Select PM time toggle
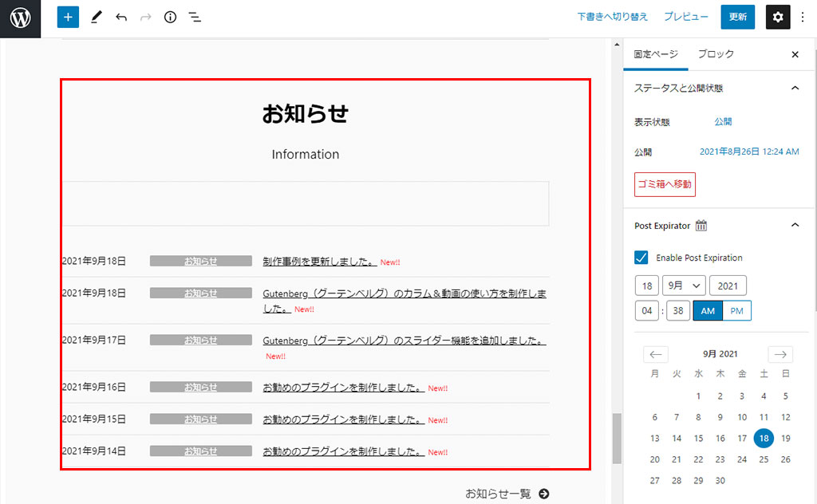The width and height of the screenshot is (817, 504). [736, 311]
